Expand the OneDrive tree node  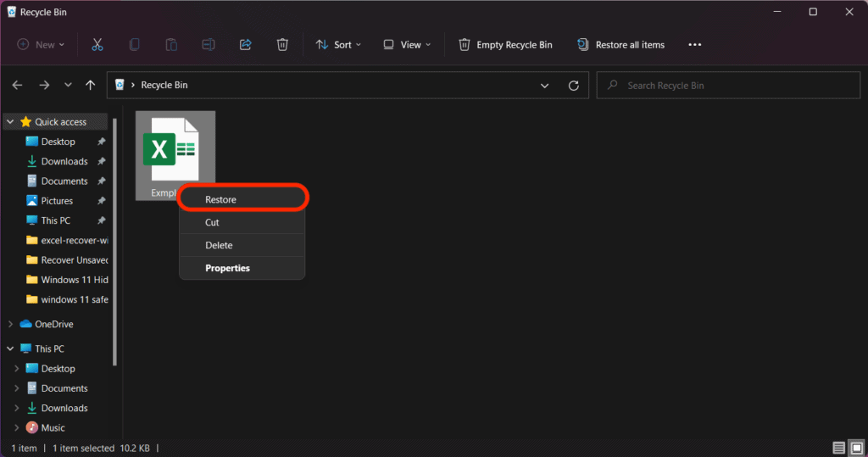10,324
